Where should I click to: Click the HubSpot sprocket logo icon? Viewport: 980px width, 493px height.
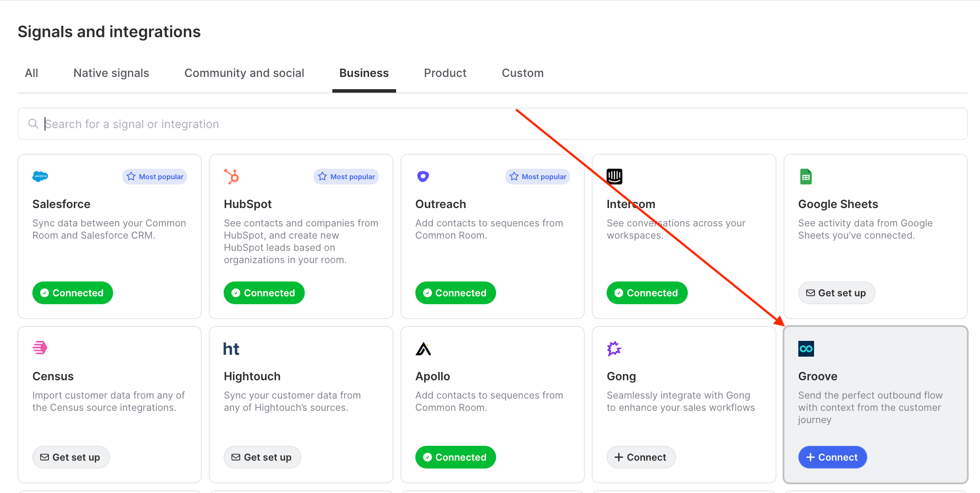point(231,177)
